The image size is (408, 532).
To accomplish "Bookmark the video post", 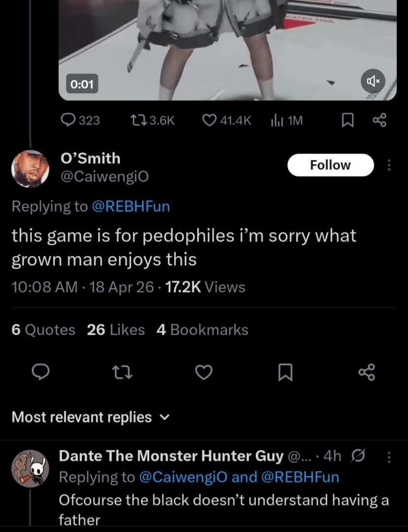I will pyautogui.click(x=348, y=120).
